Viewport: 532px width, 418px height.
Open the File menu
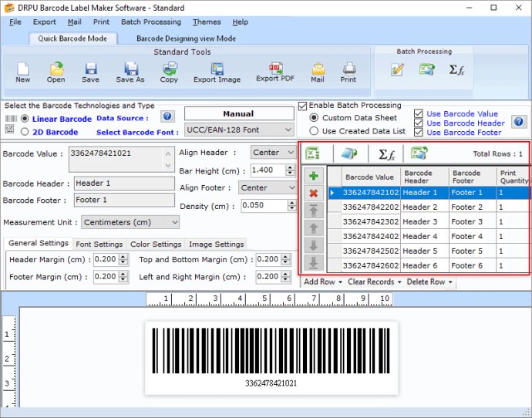[15, 22]
